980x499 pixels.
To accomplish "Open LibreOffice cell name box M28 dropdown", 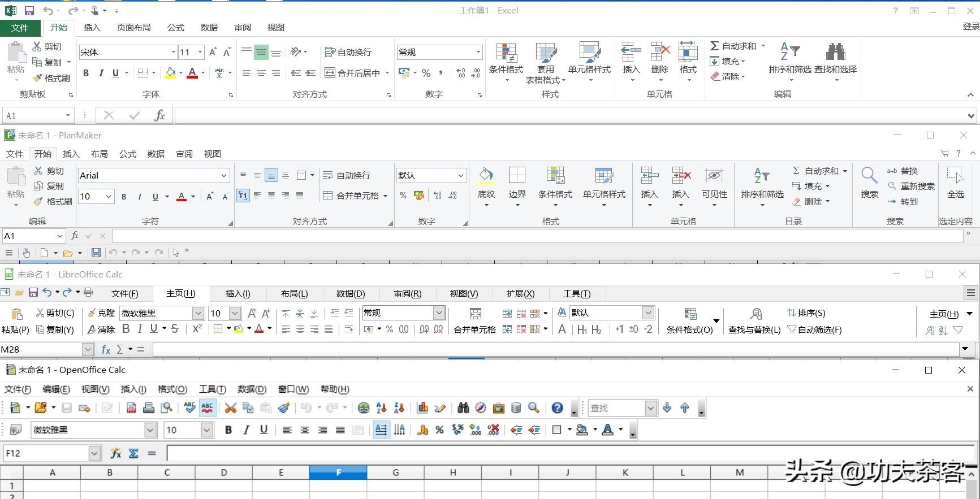I will click(88, 349).
